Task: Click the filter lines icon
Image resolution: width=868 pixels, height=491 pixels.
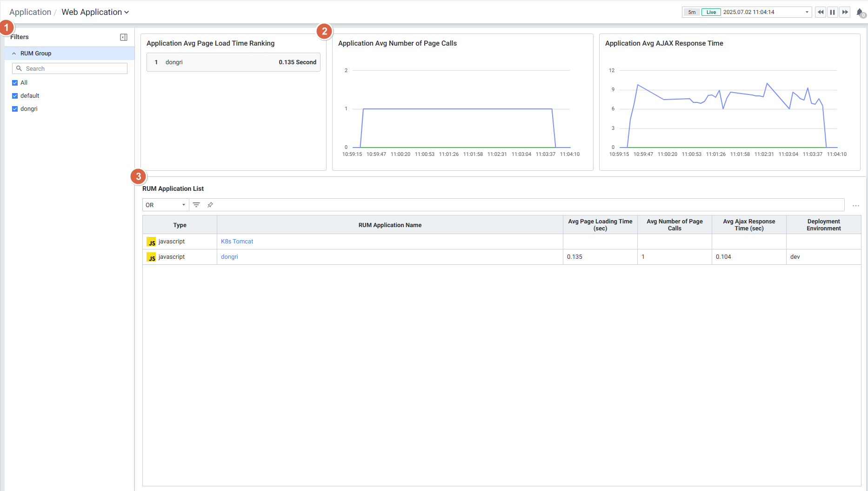Action: [x=196, y=205]
